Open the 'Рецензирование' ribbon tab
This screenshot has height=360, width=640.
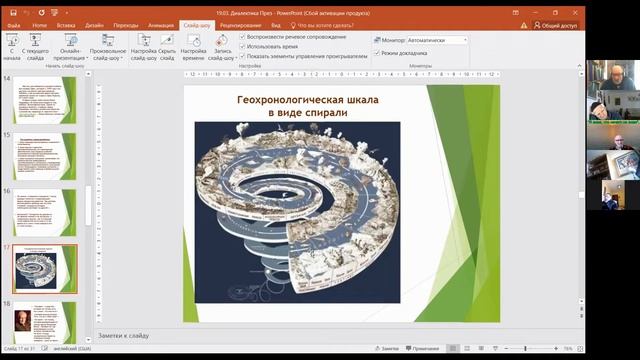pos(240,25)
